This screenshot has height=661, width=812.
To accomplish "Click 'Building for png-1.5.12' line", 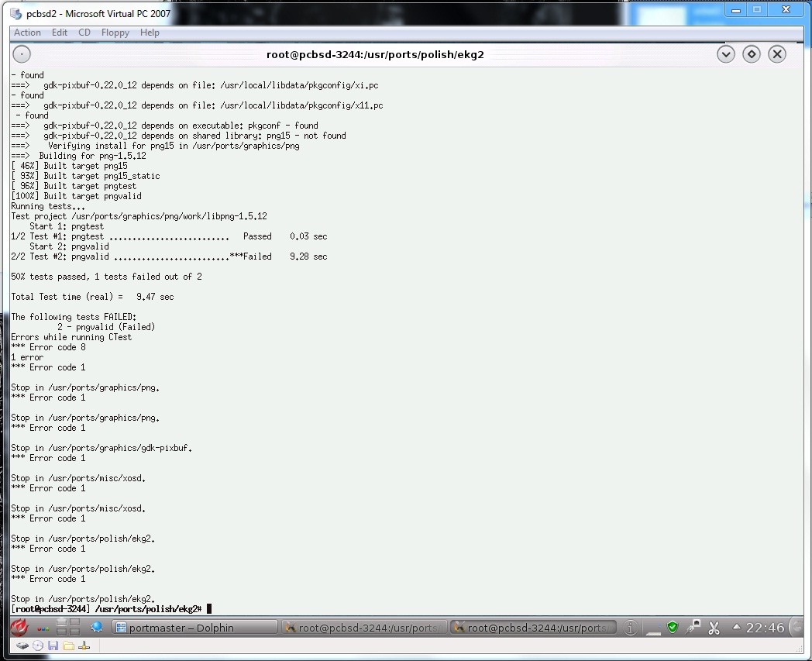I will tap(79, 156).
